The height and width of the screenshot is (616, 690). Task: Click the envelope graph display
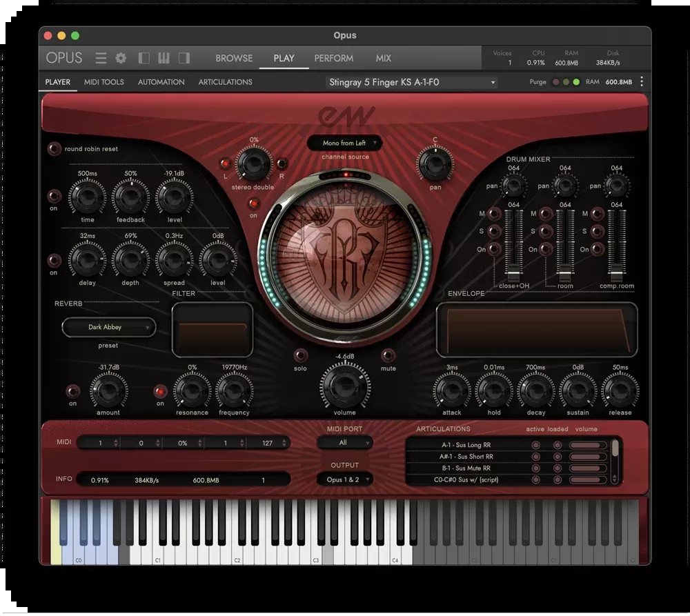[536, 330]
